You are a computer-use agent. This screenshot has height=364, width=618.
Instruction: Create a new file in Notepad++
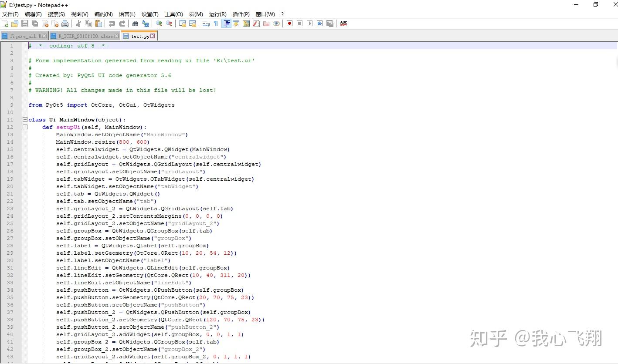pyautogui.click(x=6, y=23)
